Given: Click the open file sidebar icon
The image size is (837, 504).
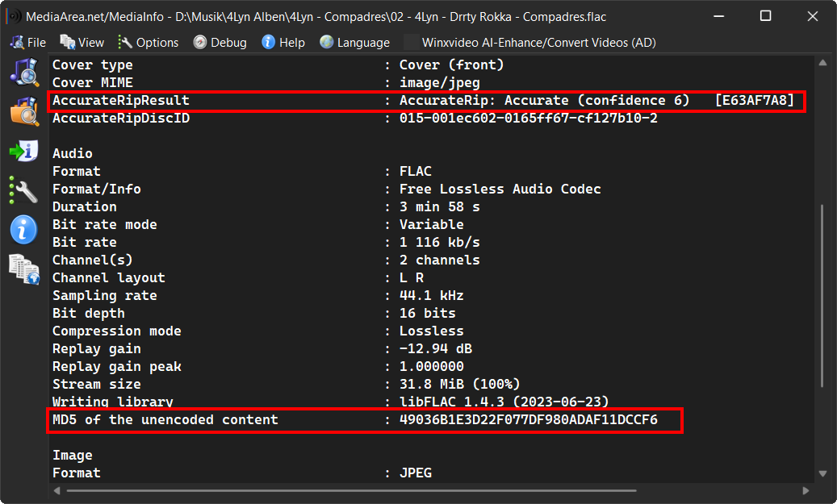Looking at the screenshot, I should (x=24, y=72).
